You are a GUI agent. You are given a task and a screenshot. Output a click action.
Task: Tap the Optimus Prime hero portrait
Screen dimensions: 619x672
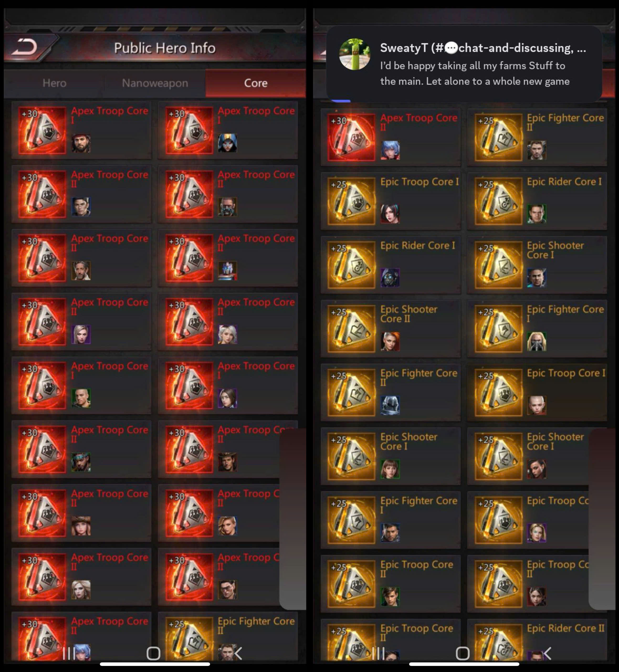pos(227,270)
